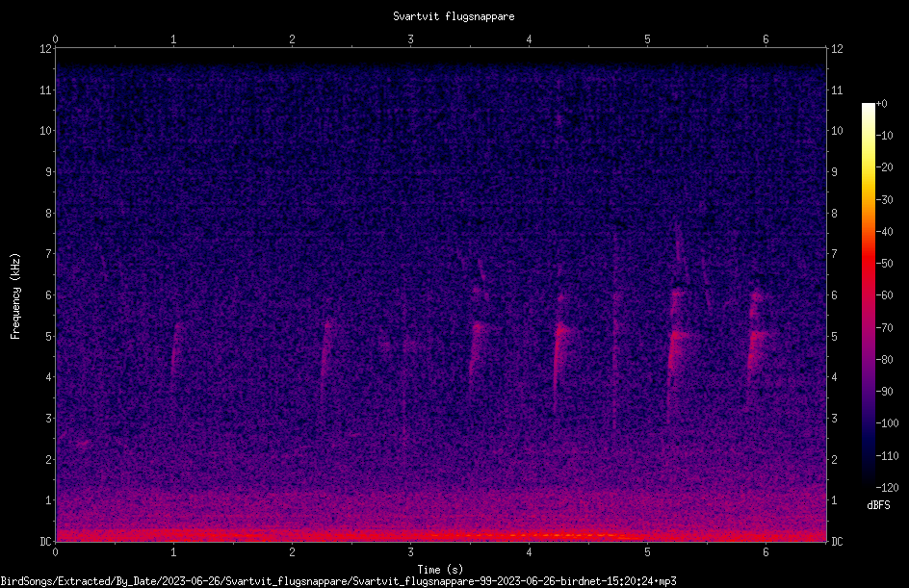
Task: Select the '-50' colorbar tick label
Action: point(884,264)
